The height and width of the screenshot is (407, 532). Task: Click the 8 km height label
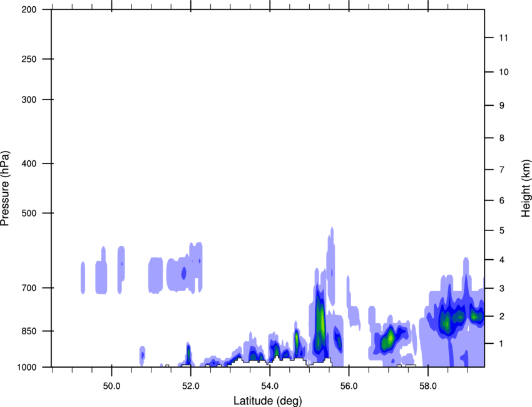502,138
